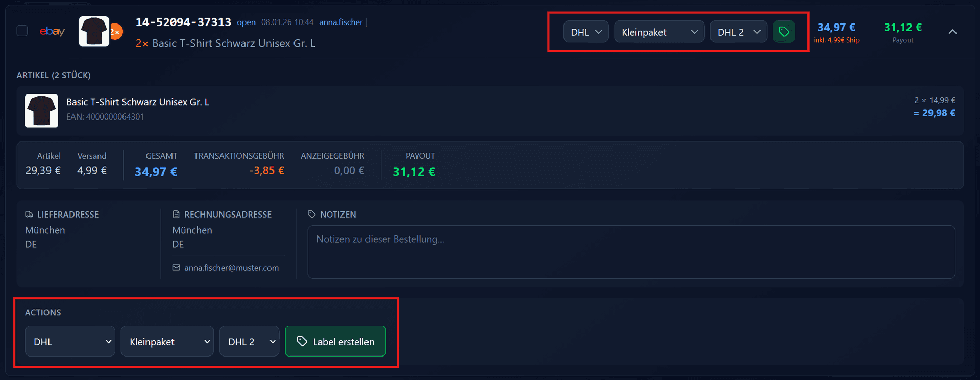The height and width of the screenshot is (380, 980).
Task: Click the inkl. 4,99€ Ship text
Action: tap(837, 40)
